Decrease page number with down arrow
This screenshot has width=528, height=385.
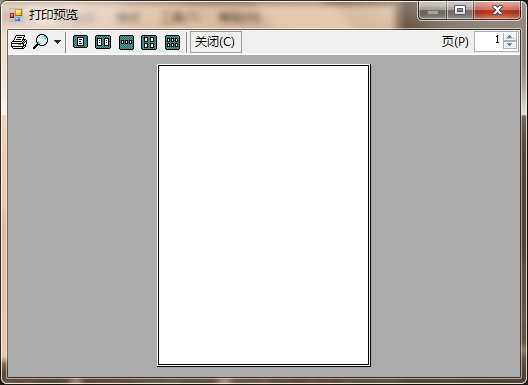tap(509, 45)
